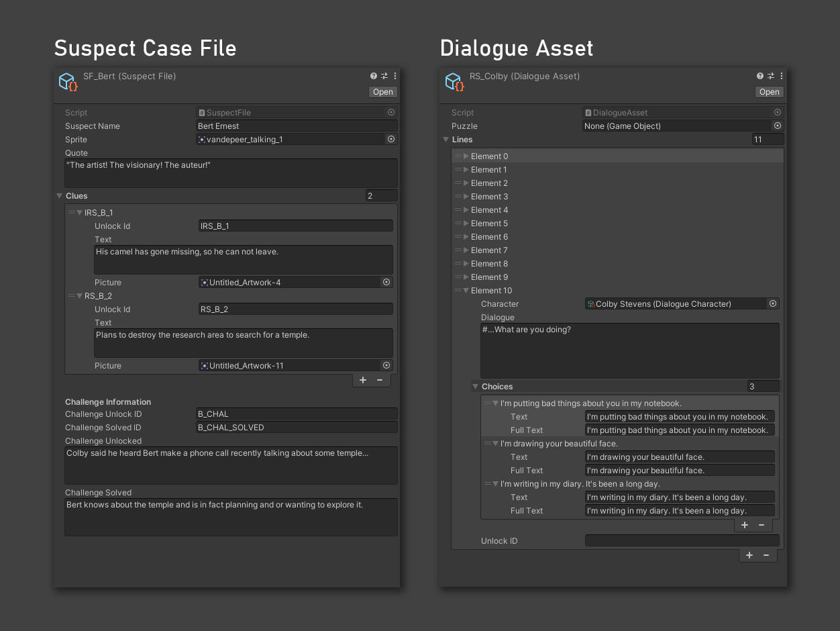The width and height of the screenshot is (840, 631).
Task: Click Open button for SF_Bert
Action: [383, 92]
